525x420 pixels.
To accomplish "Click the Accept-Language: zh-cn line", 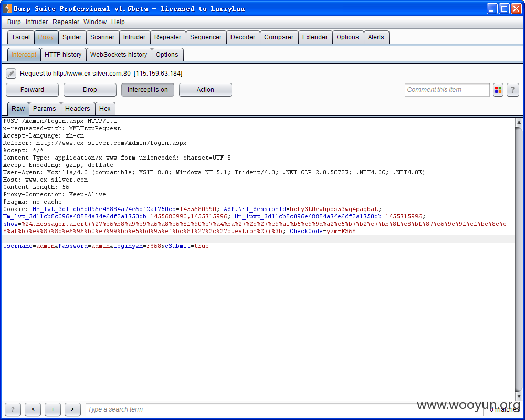I will point(44,135).
